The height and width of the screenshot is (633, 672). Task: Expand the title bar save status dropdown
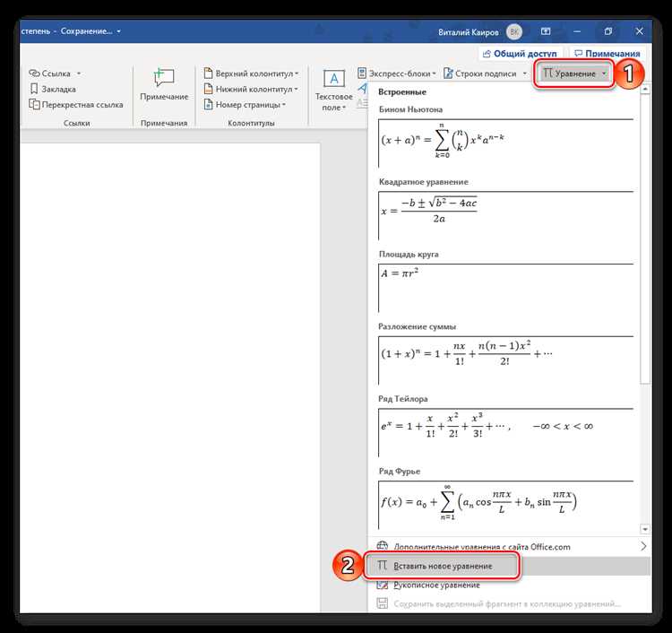[118, 31]
